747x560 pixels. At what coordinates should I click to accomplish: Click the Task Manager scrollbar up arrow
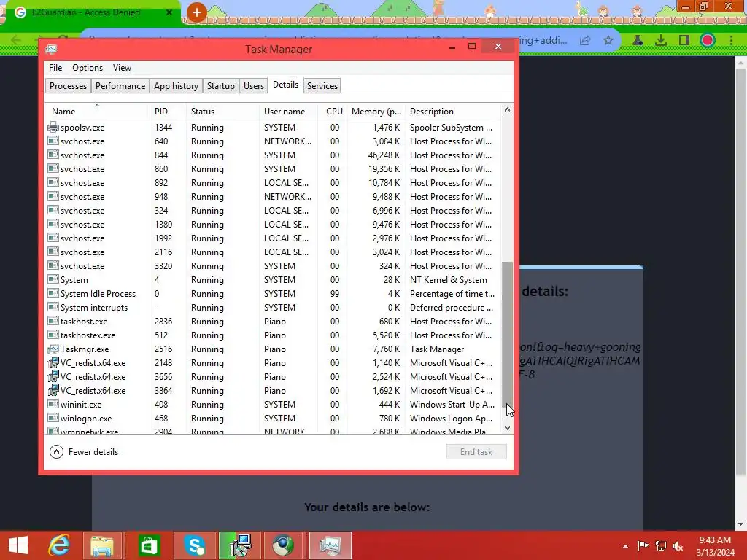click(x=508, y=109)
